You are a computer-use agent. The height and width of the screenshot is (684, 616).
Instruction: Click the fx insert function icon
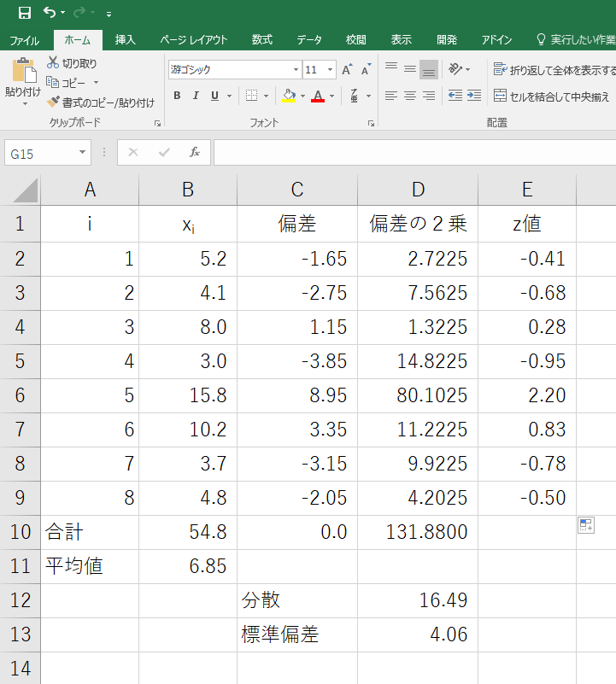[195, 152]
